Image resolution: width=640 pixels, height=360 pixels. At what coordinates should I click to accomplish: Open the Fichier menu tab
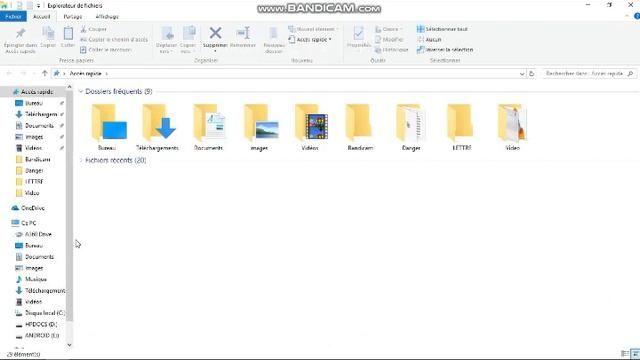coord(13,16)
